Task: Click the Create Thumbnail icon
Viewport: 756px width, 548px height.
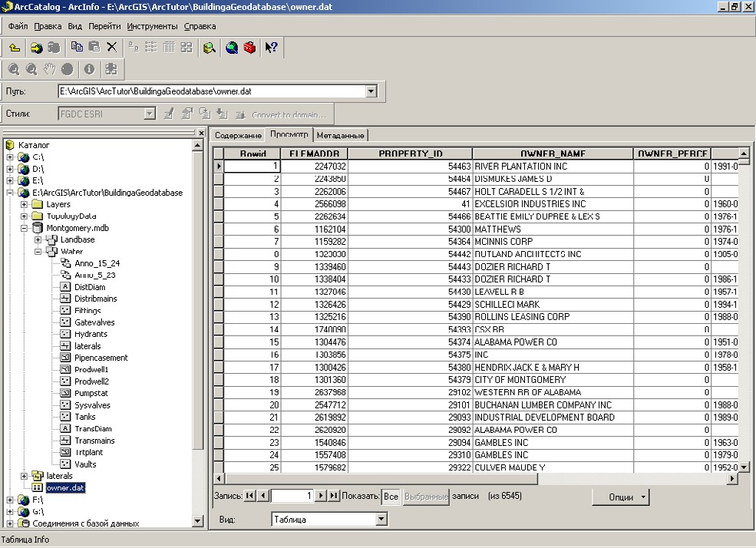Action: tap(111, 69)
